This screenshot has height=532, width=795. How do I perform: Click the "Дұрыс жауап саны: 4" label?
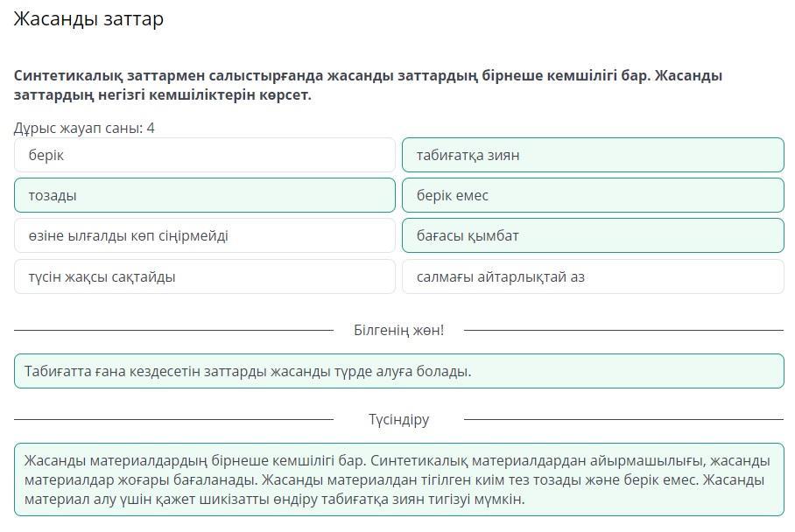click(x=84, y=128)
